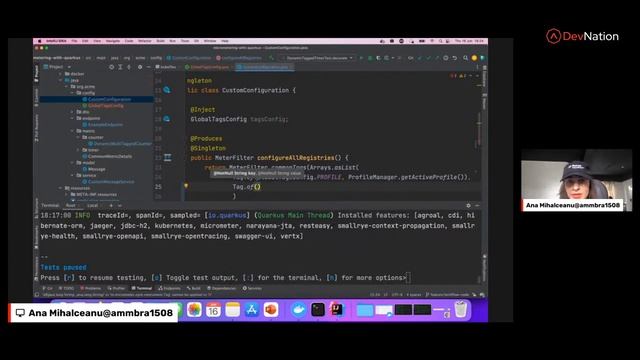
Task: Click the injection gutter icon beside GlobalTagsConfig field
Action: tap(167, 119)
